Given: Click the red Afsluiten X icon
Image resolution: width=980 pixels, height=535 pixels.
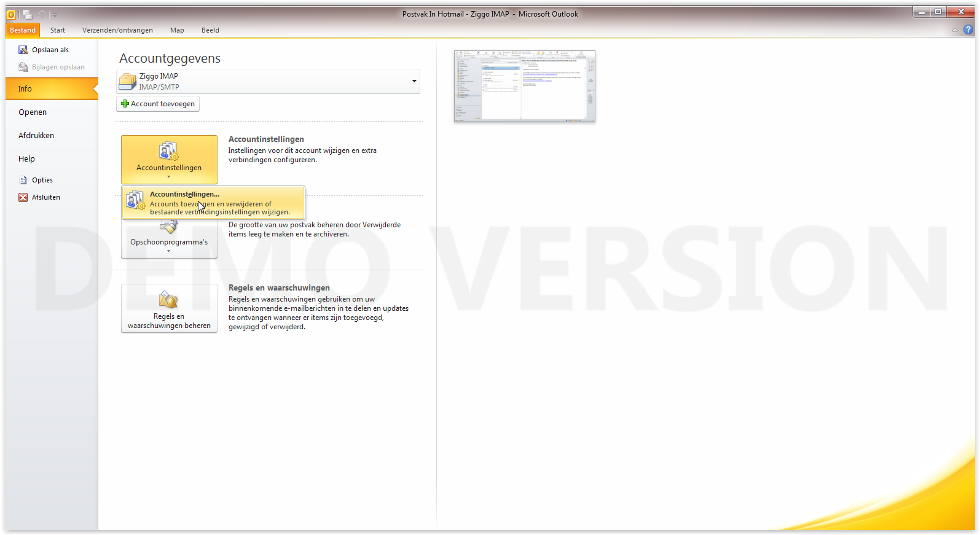Looking at the screenshot, I should click(23, 197).
